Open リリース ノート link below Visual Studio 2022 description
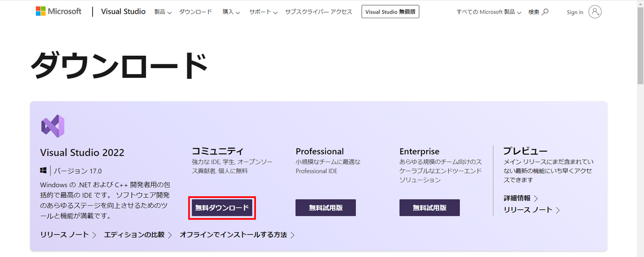The height and width of the screenshot is (257, 644). [x=68, y=235]
